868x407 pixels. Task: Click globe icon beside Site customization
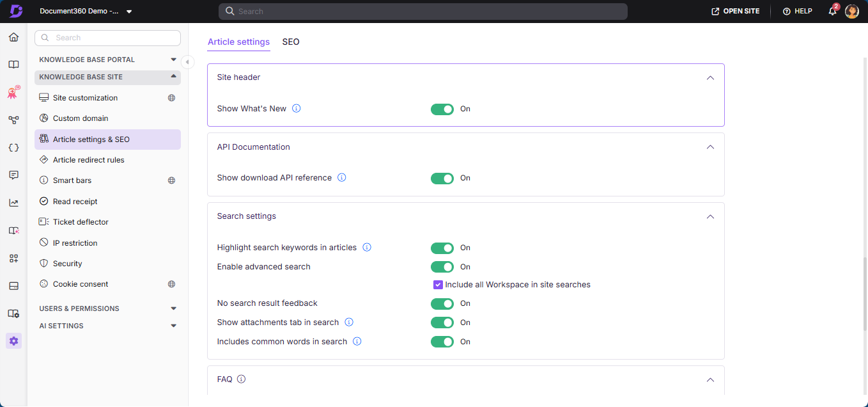[171, 98]
